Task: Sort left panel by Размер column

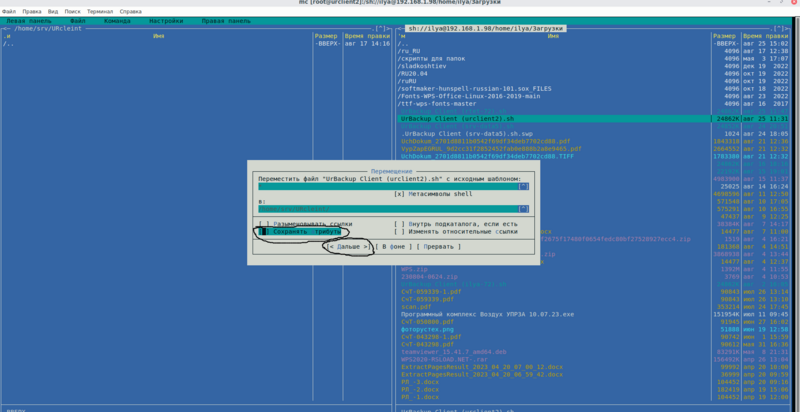Action: [326, 36]
